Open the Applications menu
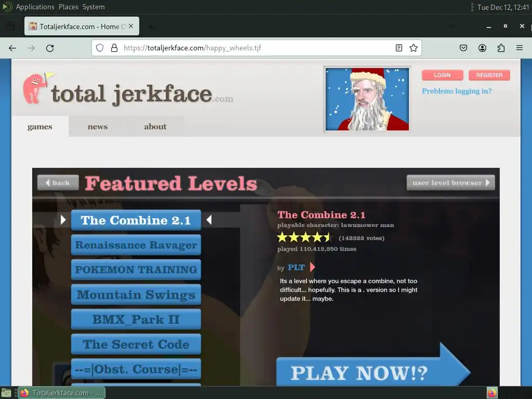This screenshot has height=399, width=532. point(35,7)
